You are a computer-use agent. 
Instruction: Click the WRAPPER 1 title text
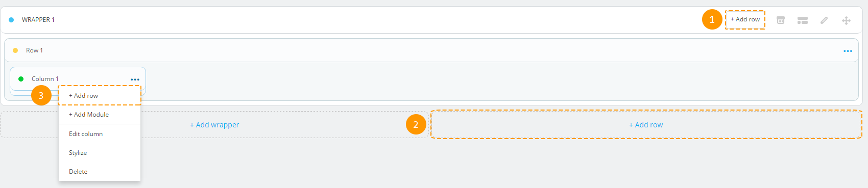click(x=38, y=20)
